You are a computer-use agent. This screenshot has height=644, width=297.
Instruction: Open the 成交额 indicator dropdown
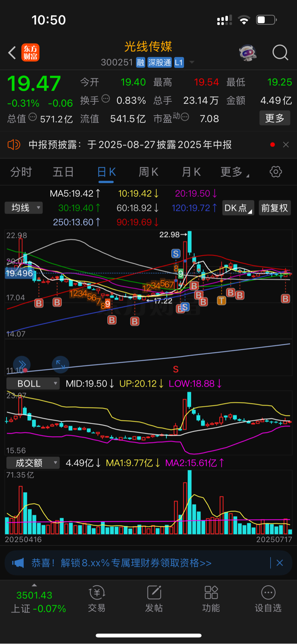[x=33, y=463]
